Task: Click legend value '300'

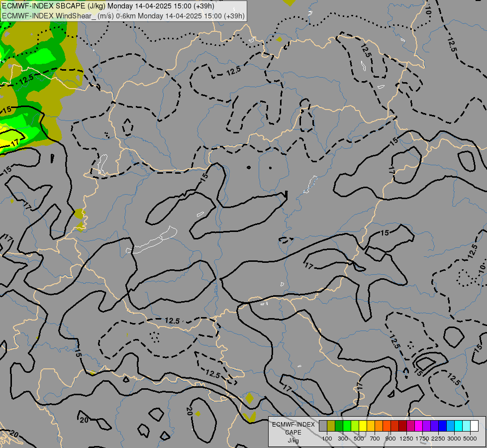Action: (x=343, y=439)
